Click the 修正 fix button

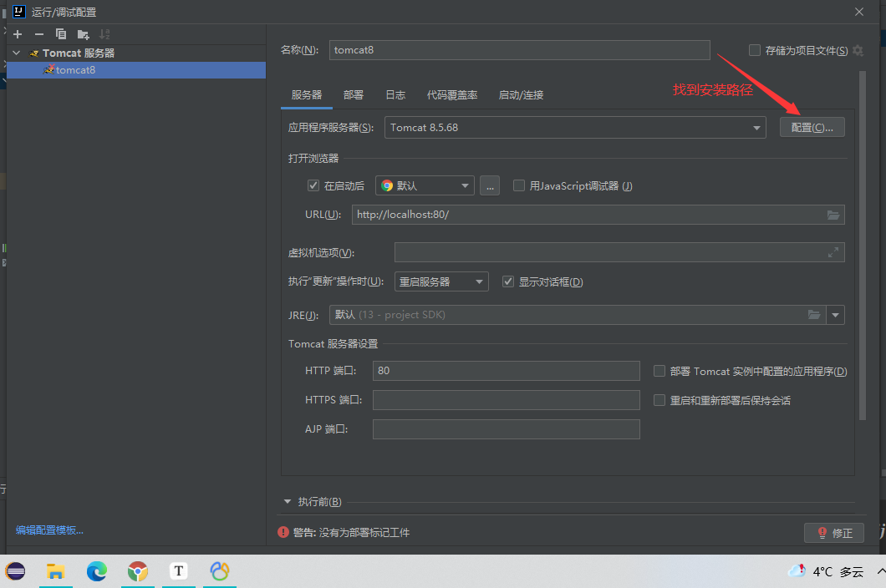pos(834,533)
